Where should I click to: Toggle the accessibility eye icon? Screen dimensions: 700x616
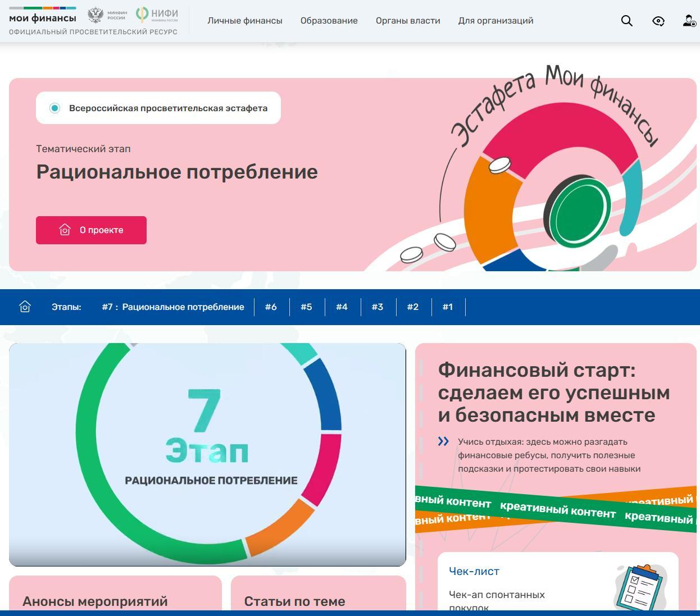(x=658, y=21)
